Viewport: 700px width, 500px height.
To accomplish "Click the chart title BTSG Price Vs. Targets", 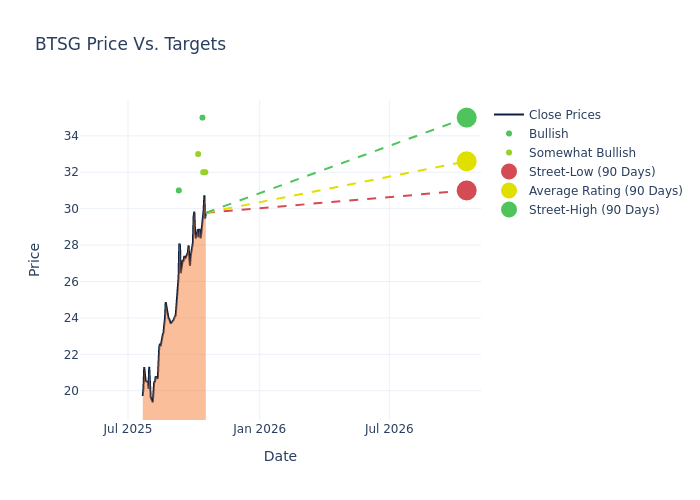I will (x=130, y=44).
